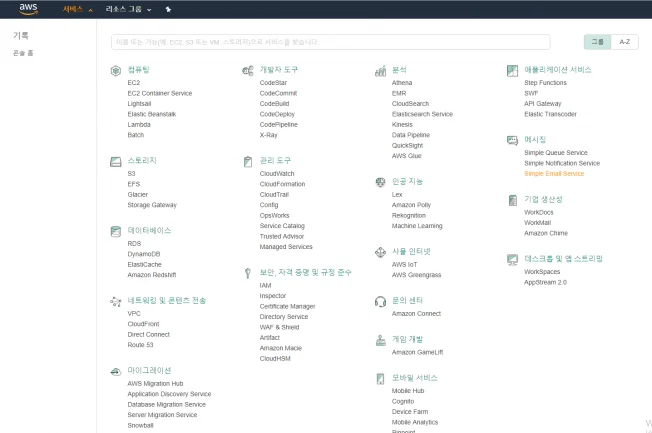Click the Contact Center headset icon
Image resolution: width=652 pixels, height=433 pixels.
pyautogui.click(x=380, y=301)
